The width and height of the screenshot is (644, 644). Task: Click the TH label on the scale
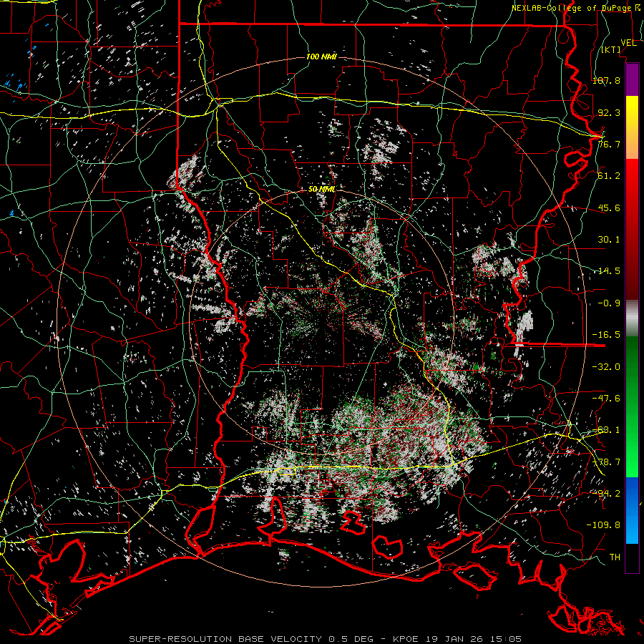tap(615, 557)
